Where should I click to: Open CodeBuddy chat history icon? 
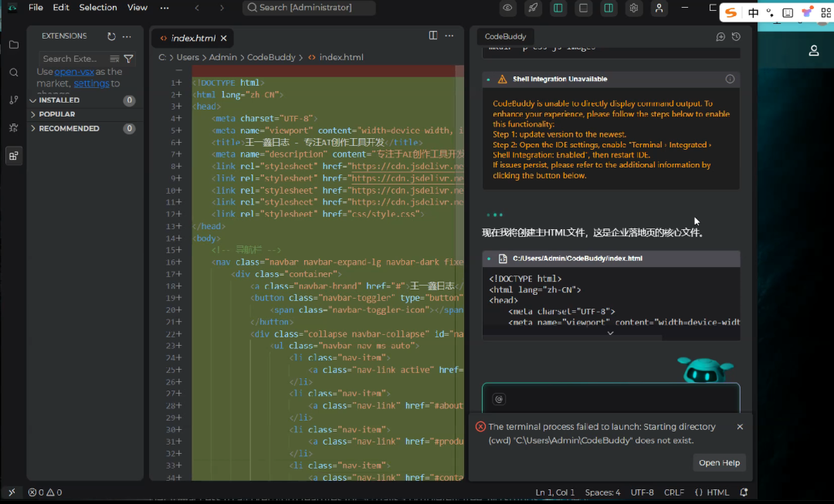tap(736, 36)
